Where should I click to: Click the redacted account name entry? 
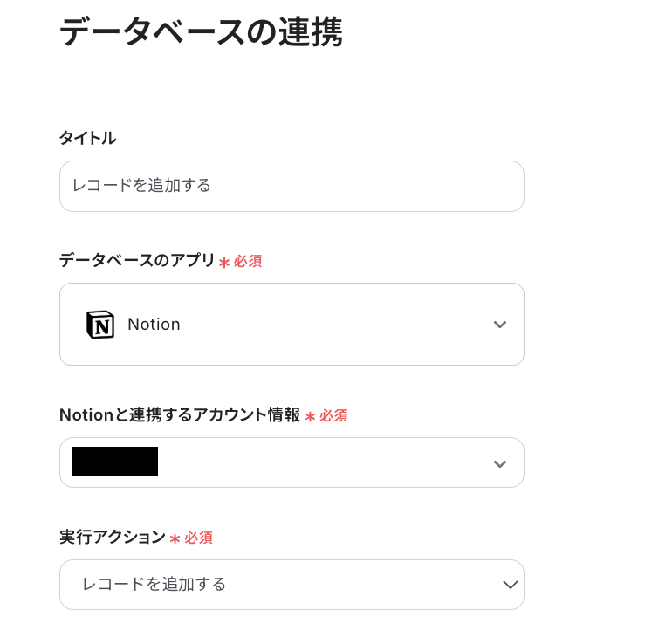tap(114, 462)
